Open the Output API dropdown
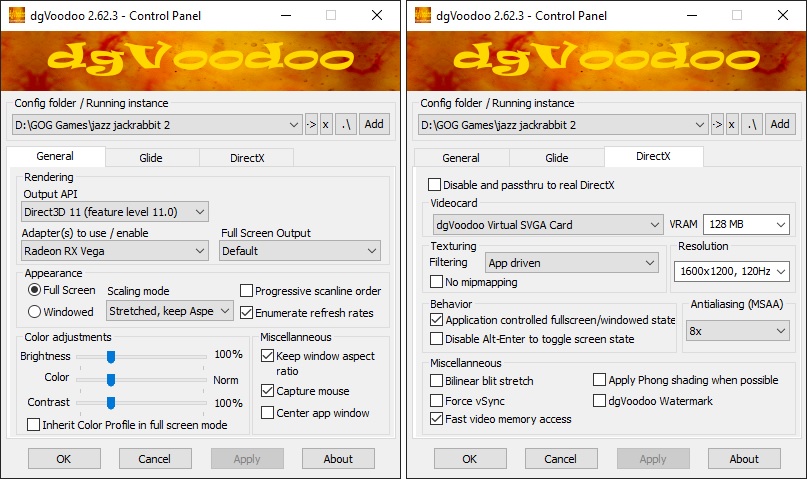The image size is (810, 482). click(x=115, y=212)
